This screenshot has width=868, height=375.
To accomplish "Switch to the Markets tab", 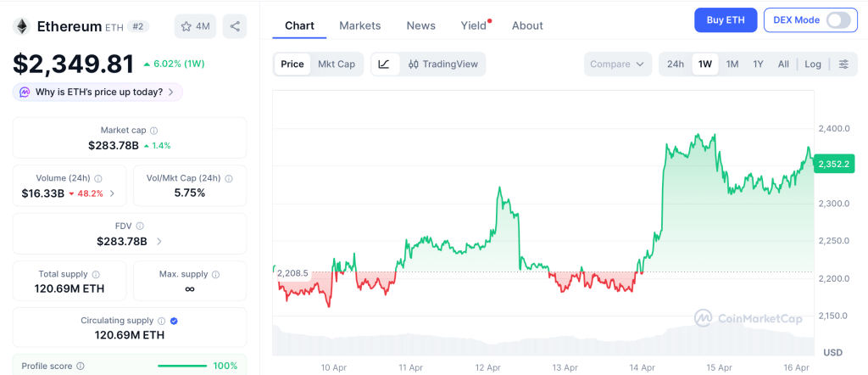I will 359,25.
